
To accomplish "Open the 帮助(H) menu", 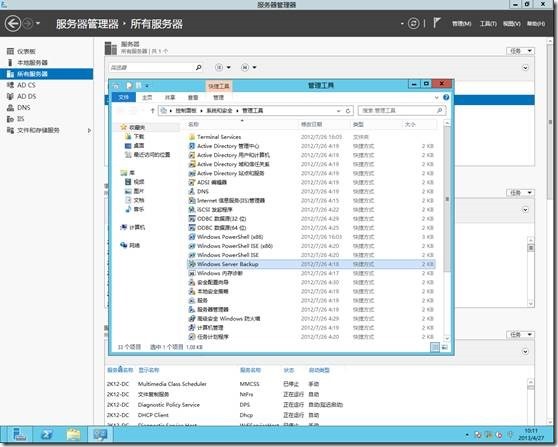I will click(536, 24).
